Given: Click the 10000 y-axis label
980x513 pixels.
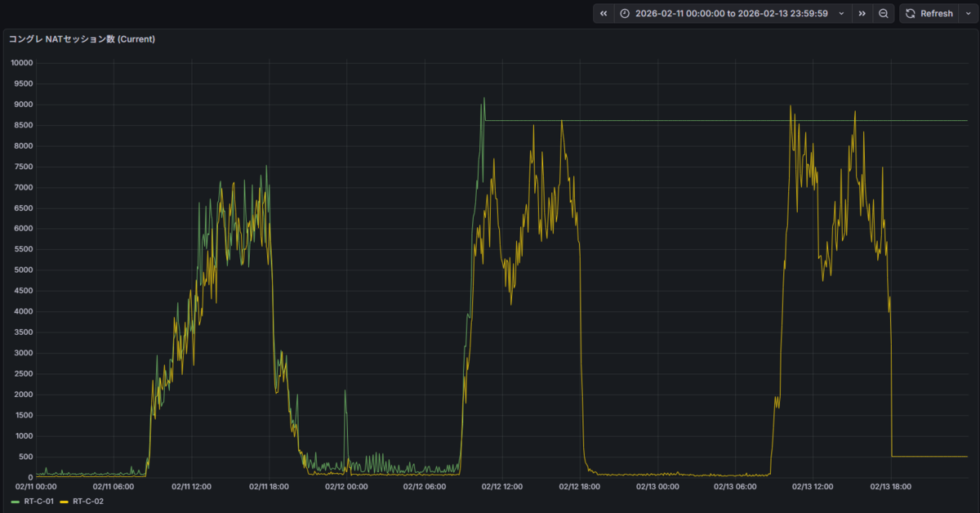Looking at the screenshot, I should (x=20, y=63).
